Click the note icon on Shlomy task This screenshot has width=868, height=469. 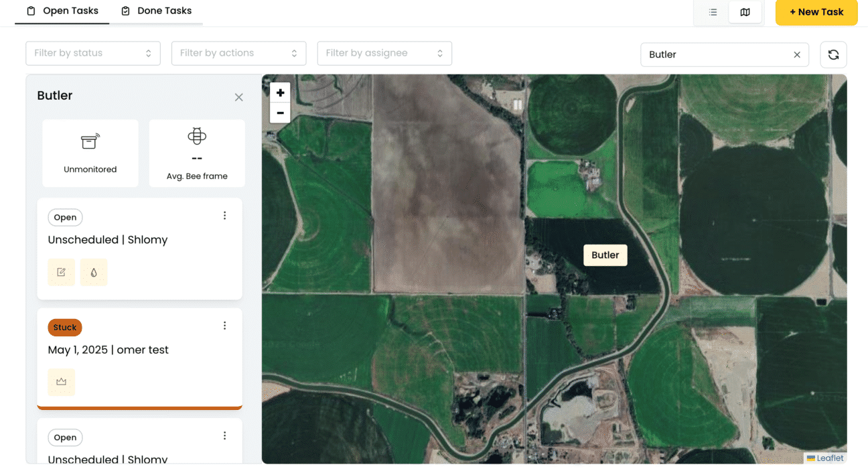coord(62,272)
